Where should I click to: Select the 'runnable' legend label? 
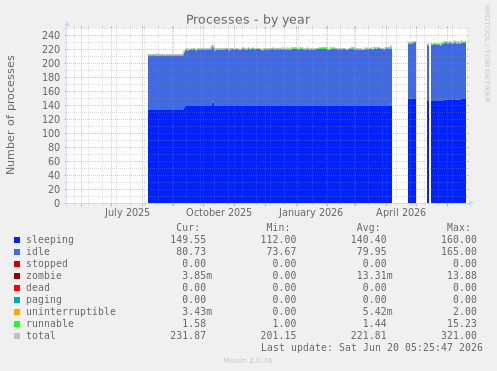tap(50, 323)
